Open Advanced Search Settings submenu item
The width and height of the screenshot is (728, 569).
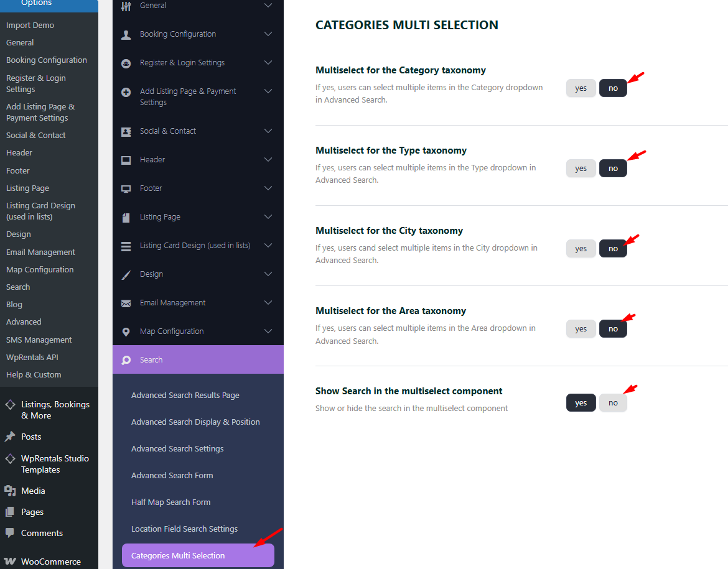[177, 449]
